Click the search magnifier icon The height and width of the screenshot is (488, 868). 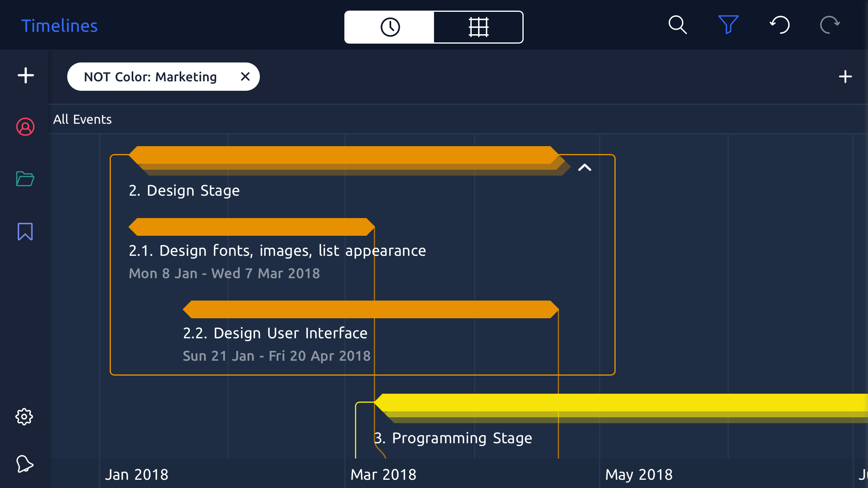(x=677, y=26)
